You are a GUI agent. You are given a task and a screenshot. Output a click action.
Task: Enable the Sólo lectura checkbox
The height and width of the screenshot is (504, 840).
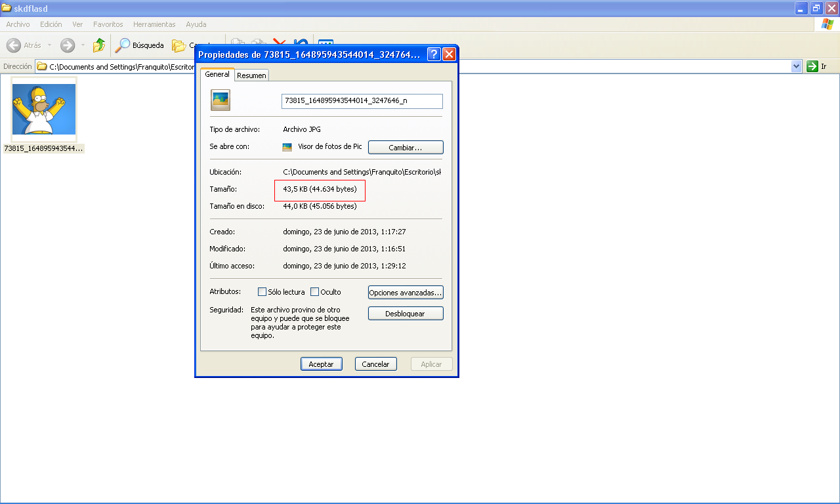pyautogui.click(x=262, y=292)
